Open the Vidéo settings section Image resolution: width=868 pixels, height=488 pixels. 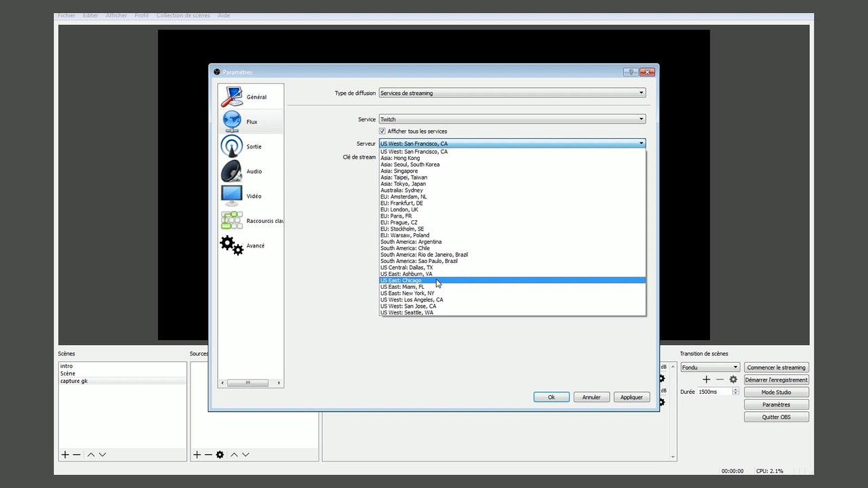click(x=250, y=196)
